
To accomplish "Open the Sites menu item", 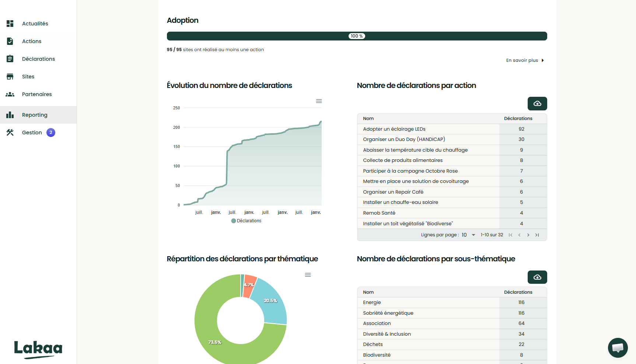I will (38, 77).
